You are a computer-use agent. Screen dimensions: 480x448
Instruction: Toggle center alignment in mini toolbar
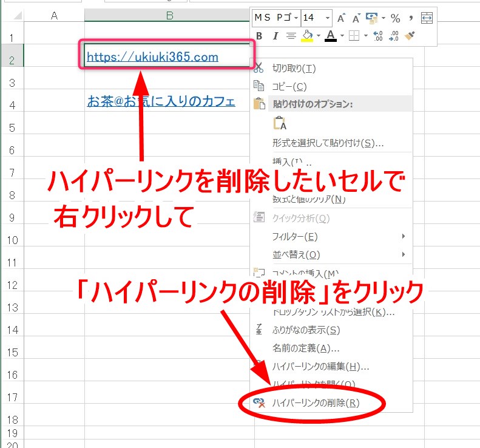click(291, 36)
